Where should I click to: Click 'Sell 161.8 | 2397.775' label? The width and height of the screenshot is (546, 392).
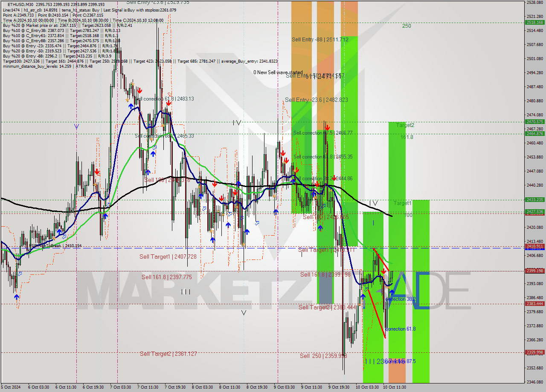point(167,277)
